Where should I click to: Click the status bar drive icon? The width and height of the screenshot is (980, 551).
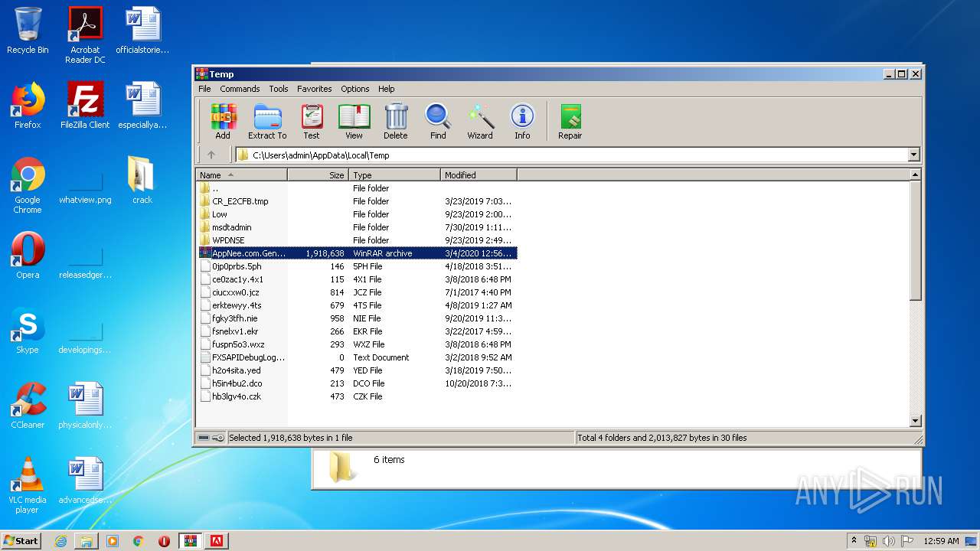(x=204, y=438)
